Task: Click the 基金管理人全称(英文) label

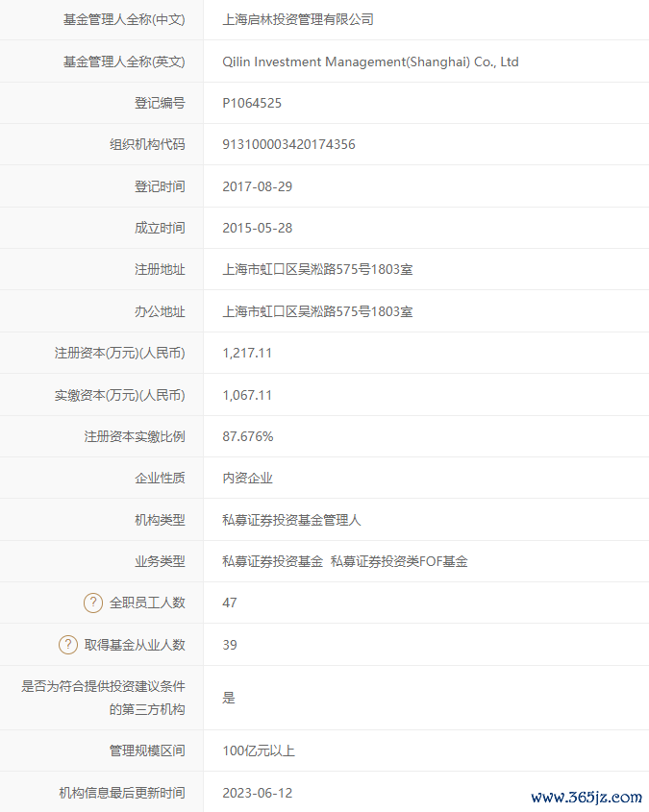Action: [x=124, y=62]
